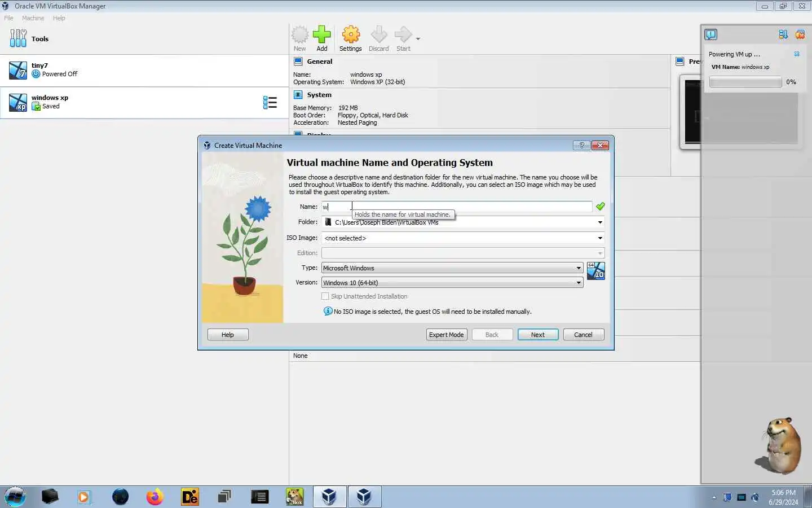Click the flag Action Center tray icon
The width and height of the screenshot is (812, 508).
[728, 497]
